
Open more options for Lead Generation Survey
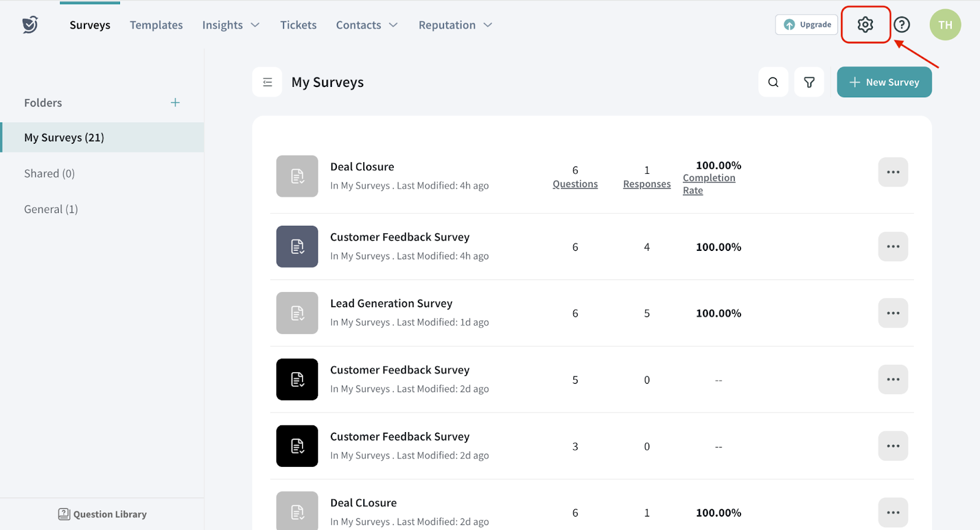[893, 313]
